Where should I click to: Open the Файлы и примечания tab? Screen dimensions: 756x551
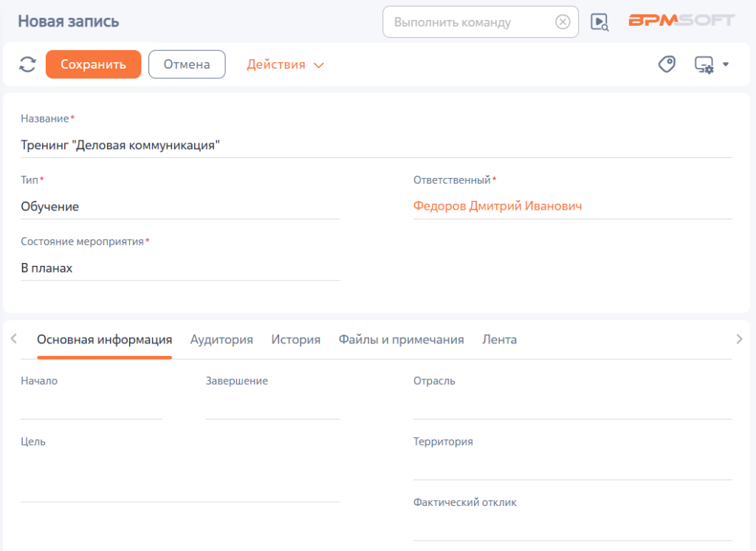coord(401,340)
